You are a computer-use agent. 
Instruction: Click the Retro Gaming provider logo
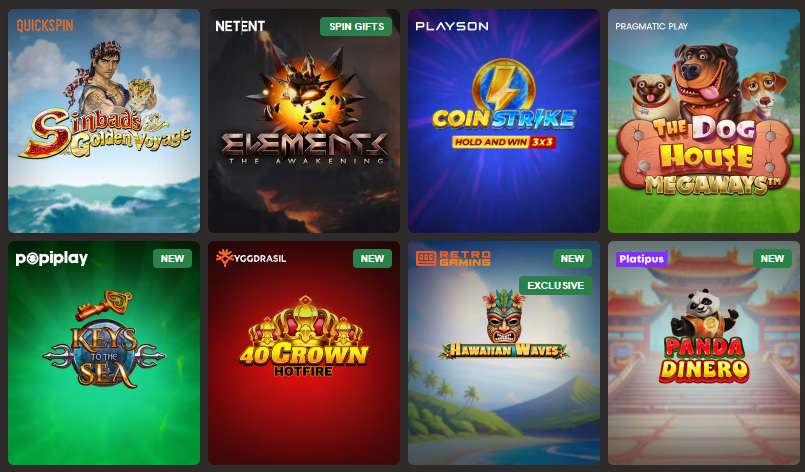(453, 258)
